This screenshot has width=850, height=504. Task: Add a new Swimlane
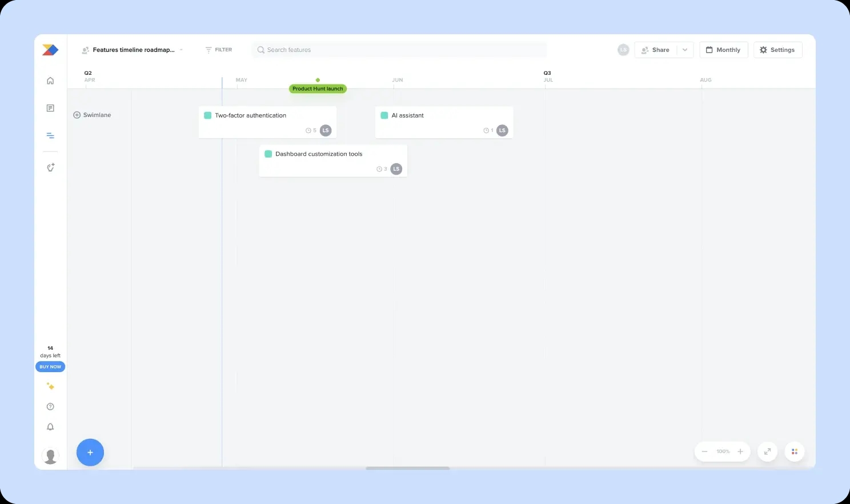click(x=93, y=115)
